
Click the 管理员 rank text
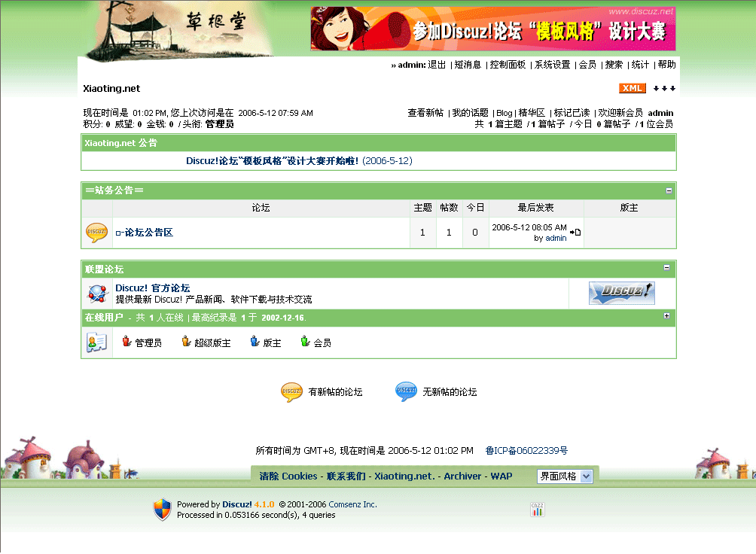tap(219, 124)
